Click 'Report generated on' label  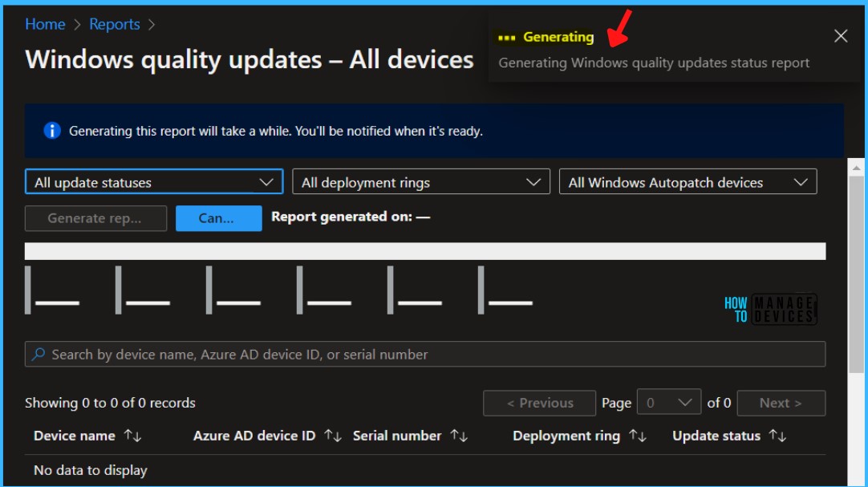click(x=351, y=217)
